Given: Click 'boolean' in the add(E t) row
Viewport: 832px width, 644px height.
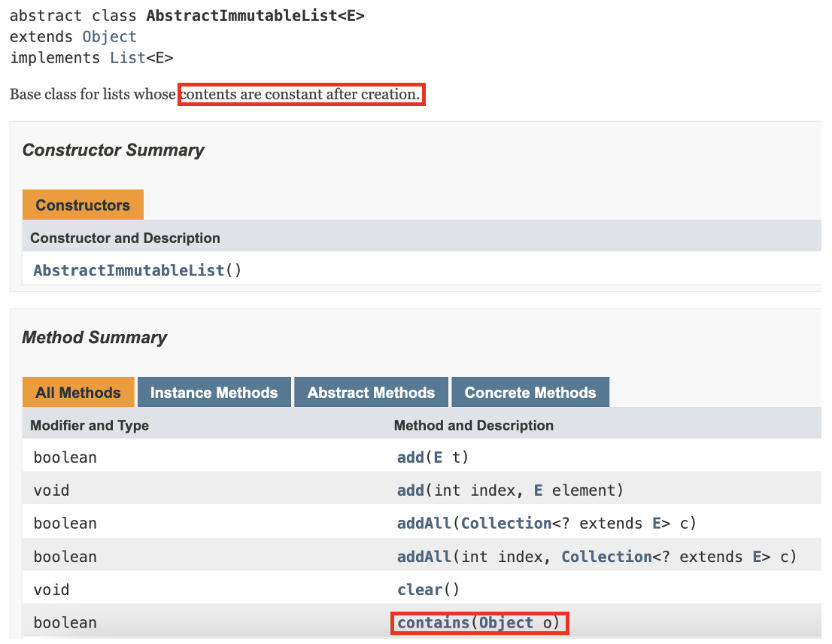Looking at the screenshot, I should coord(65,457).
